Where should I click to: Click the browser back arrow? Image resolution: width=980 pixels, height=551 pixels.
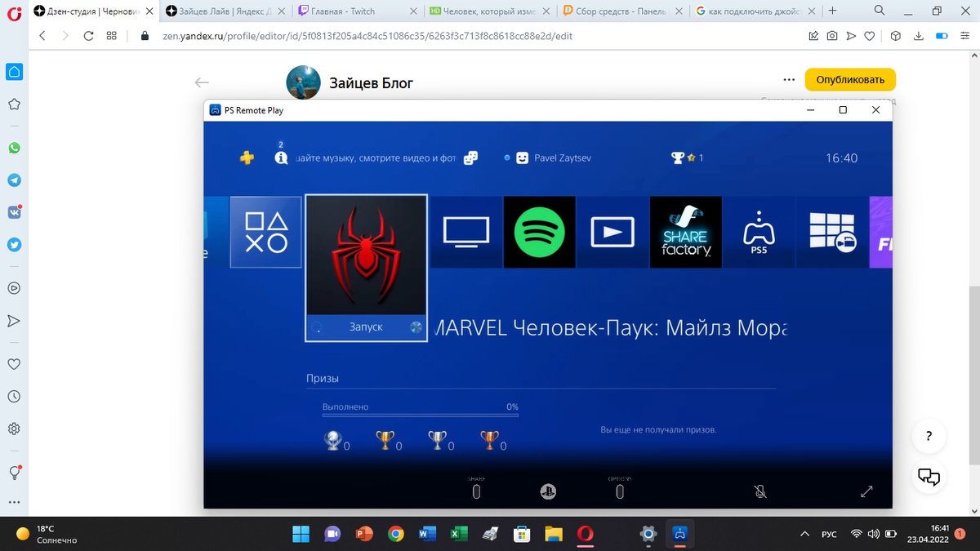(x=42, y=36)
